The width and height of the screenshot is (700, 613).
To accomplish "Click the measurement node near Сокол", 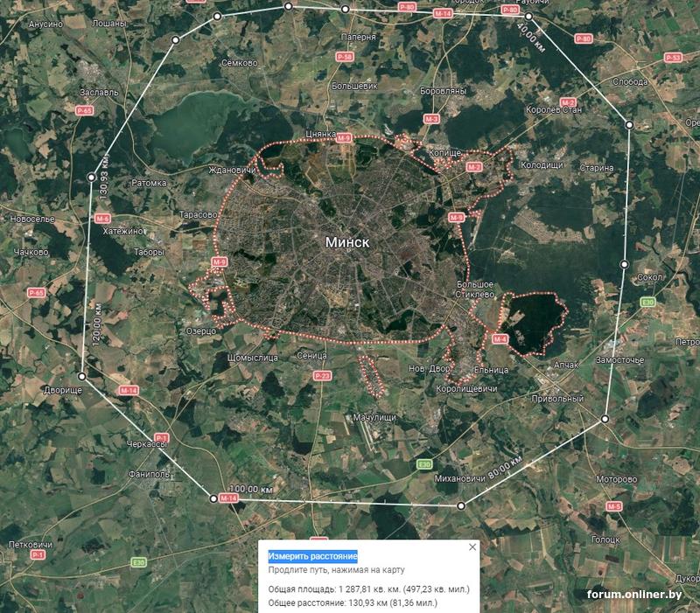I will pos(625,265).
